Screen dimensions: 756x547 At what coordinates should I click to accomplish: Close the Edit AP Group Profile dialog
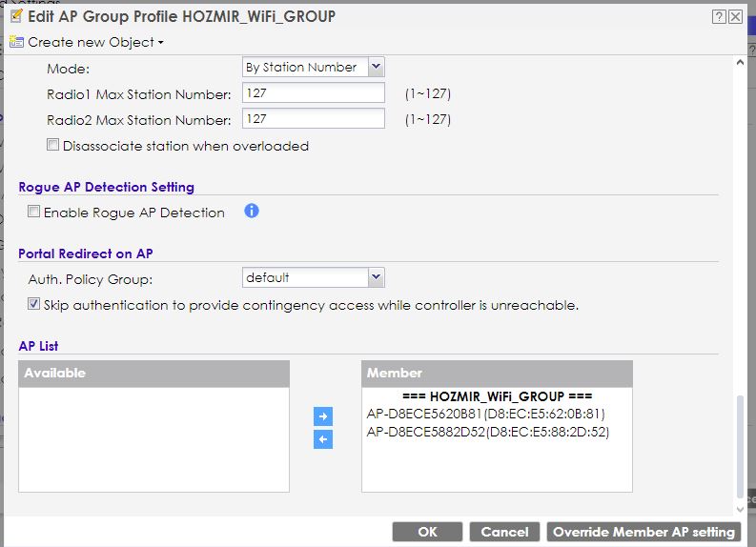point(735,17)
